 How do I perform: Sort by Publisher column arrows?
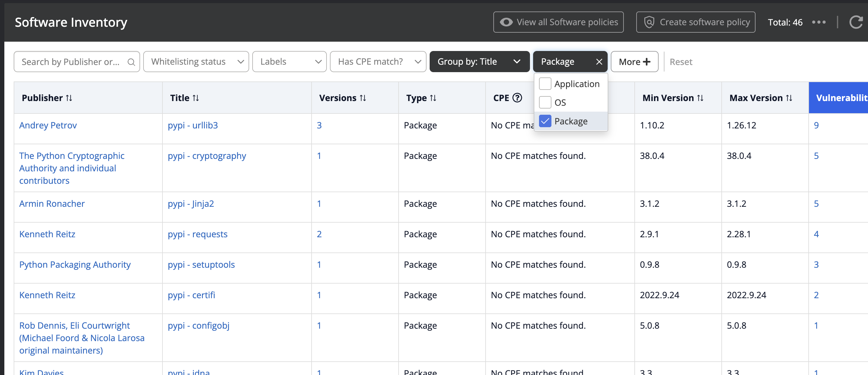tap(69, 98)
